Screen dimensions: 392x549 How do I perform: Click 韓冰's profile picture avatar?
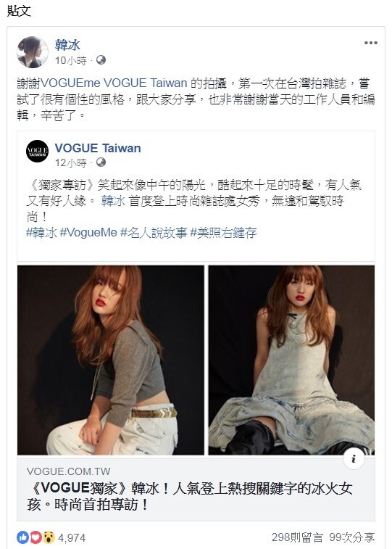(x=33, y=52)
